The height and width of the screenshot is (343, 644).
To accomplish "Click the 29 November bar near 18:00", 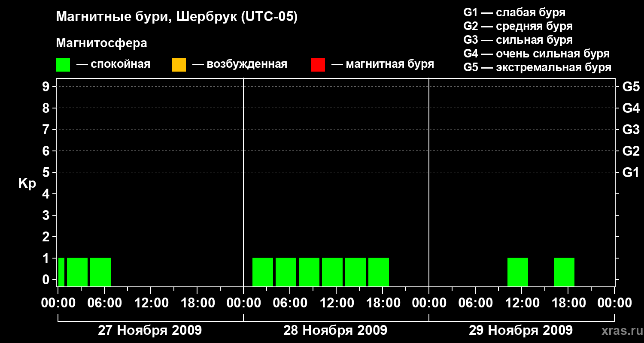I will tap(564, 272).
